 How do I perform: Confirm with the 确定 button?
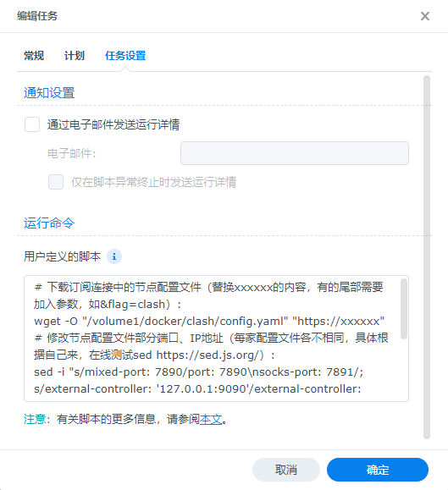378,470
